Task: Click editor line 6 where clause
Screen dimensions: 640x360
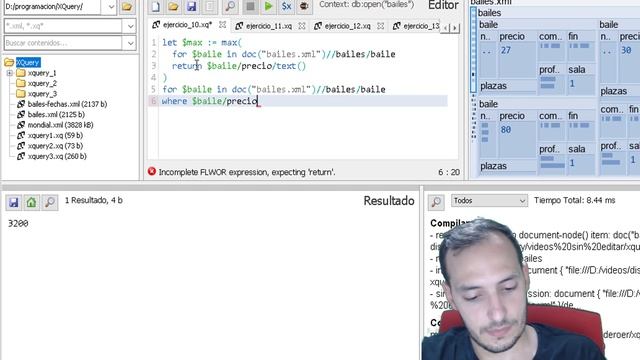Action: tap(210, 101)
